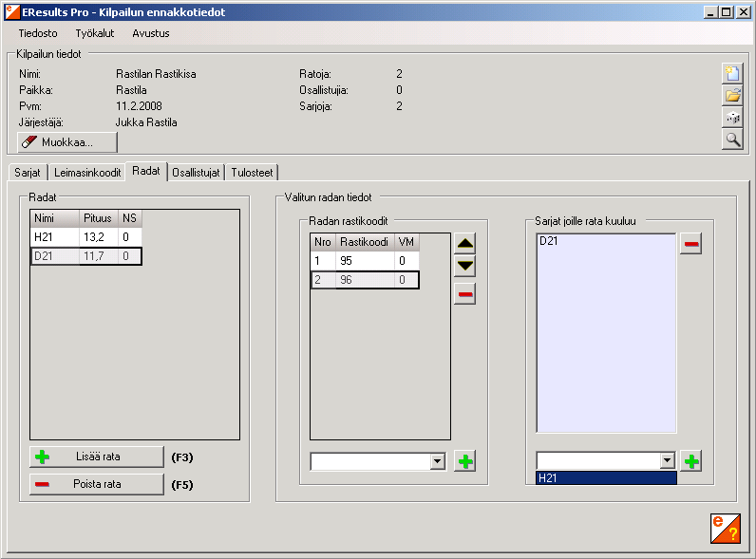The image size is (756, 559).
Task: Click the class combo input field
Action: [x=599, y=460]
